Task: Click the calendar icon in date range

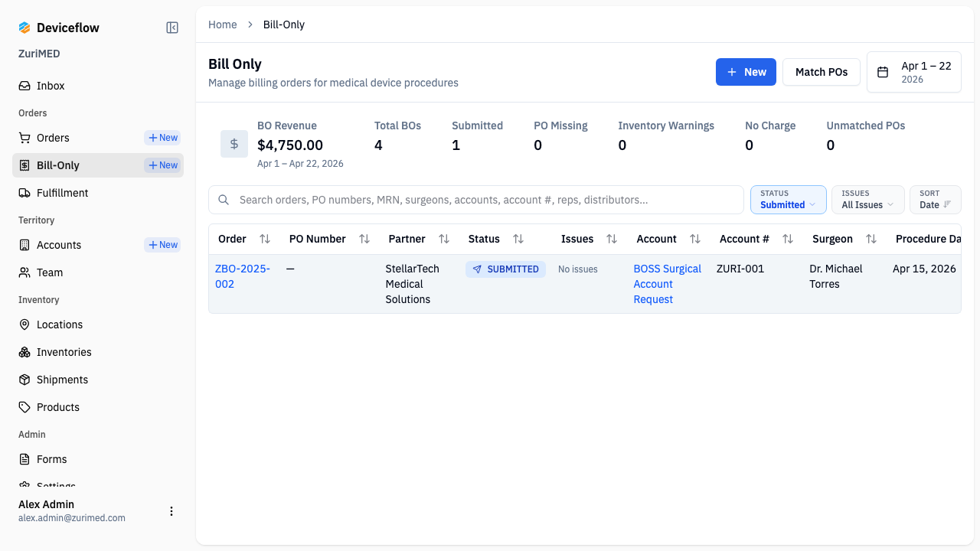Action: point(883,72)
